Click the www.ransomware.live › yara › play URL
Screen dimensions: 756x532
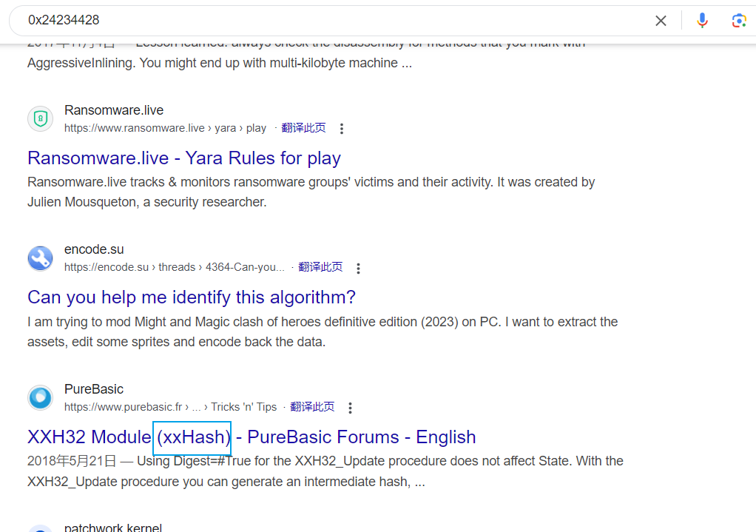coord(165,128)
